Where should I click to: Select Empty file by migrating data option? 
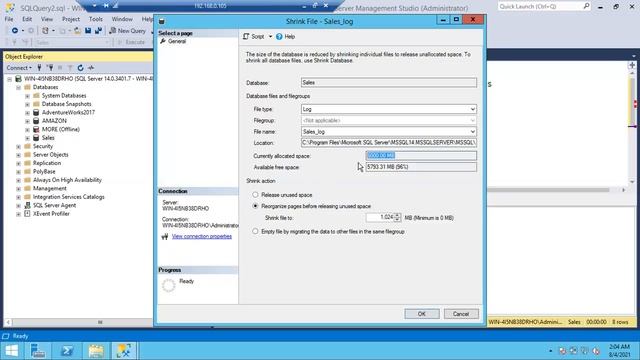[x=255, y=231]
